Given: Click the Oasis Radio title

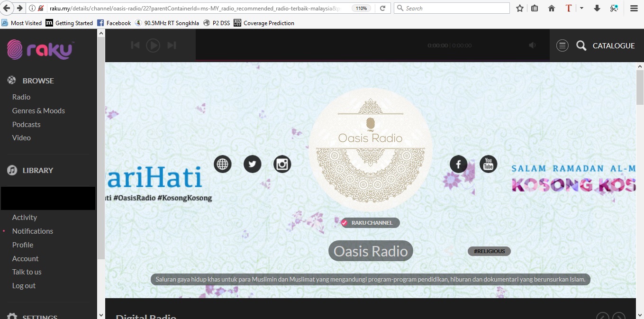Looking at the screenshot, I should pyautogui.click(x=371, y=251).
